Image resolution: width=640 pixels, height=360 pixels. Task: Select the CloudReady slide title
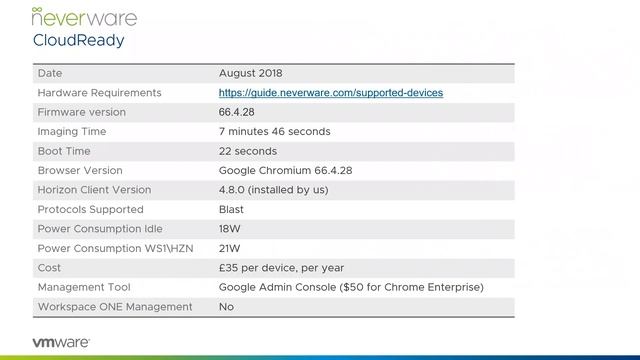point(78,40)
